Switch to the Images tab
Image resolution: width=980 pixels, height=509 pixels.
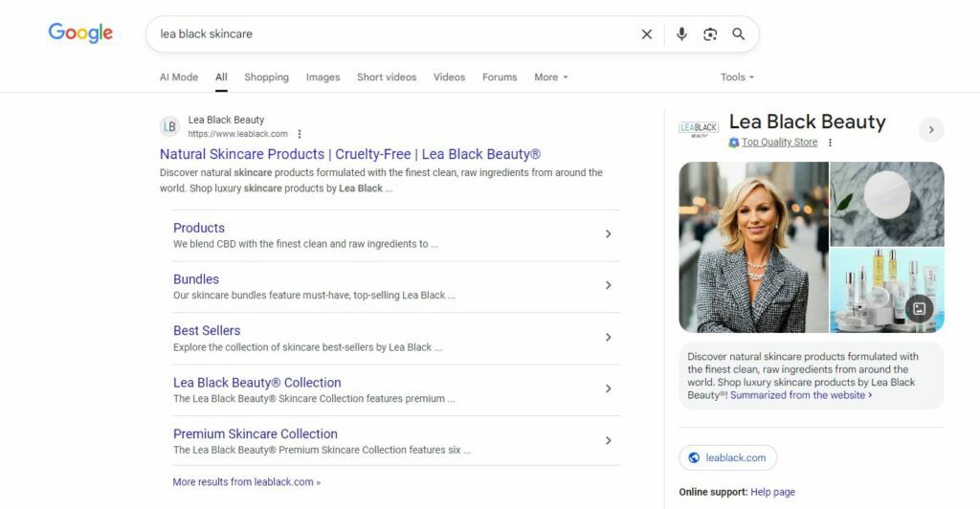323,77
